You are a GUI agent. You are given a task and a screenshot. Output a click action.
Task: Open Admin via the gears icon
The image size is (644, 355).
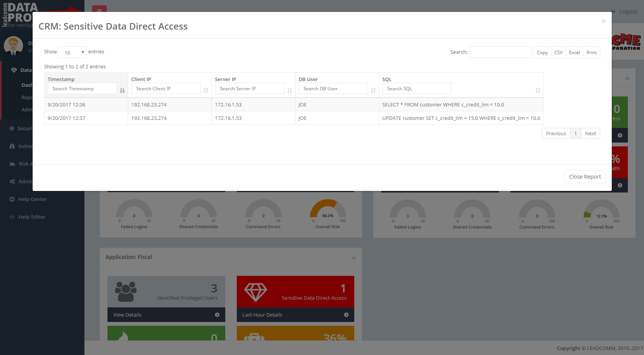coord(12,181)
